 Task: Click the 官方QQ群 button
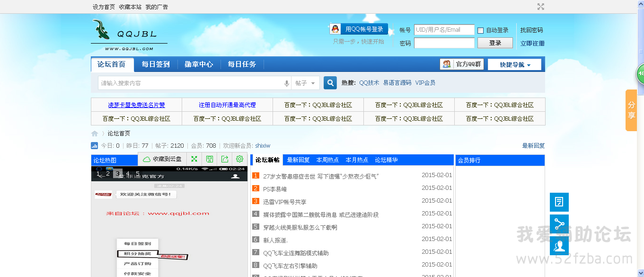[x=462, y=64]
